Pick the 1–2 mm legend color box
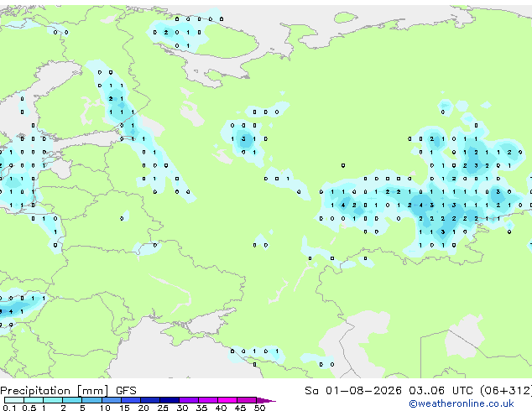Viewport: 532px width, 411px height. pos(53,400)
